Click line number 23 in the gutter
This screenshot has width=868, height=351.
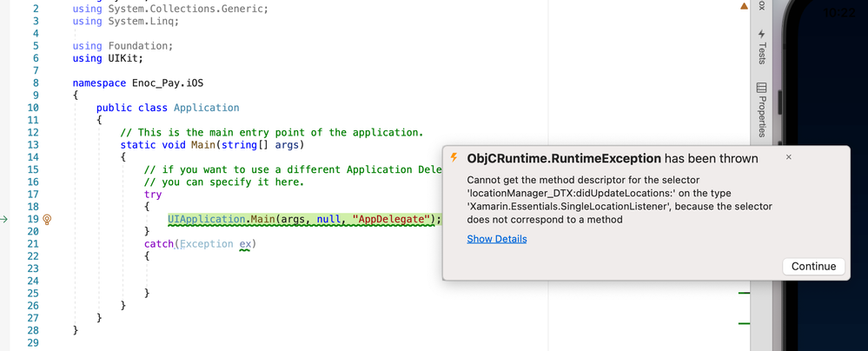tap(33, 268)
